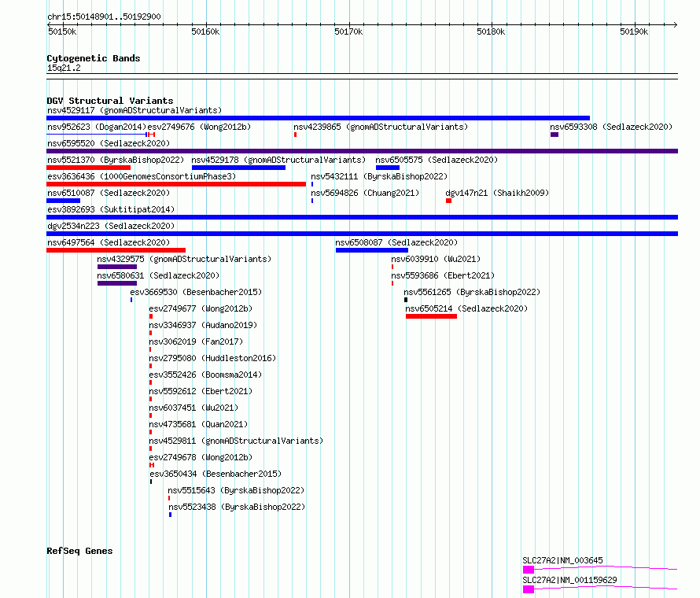The width and height of the screenshot is (700, 598).
Task: Click red bar beneath nsv6505214
Action: coord(431,316)
